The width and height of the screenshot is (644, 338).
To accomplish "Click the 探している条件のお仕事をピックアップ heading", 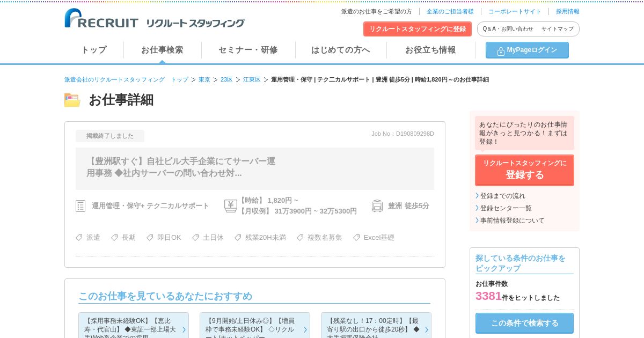I will pos(521,263).
